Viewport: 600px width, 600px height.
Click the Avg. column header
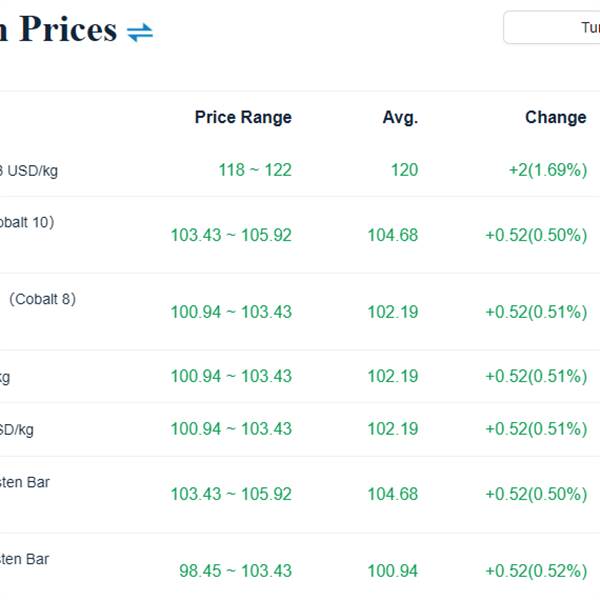pyautogui.click(x=400, y=117)
